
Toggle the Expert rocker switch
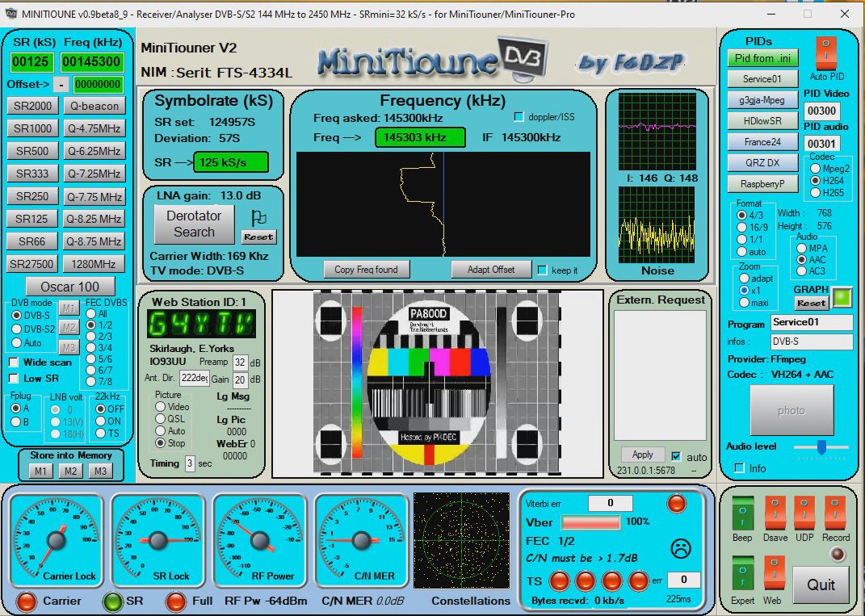742,574
